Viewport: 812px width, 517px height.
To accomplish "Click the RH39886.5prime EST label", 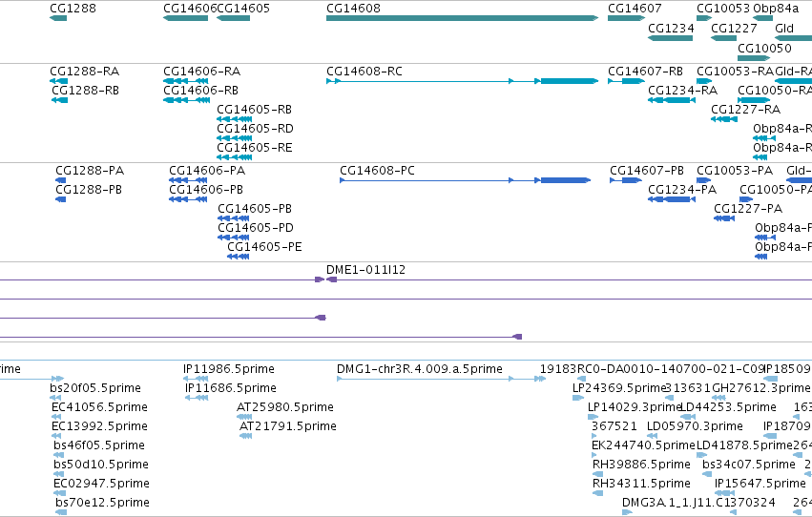I will click(641, 465).
